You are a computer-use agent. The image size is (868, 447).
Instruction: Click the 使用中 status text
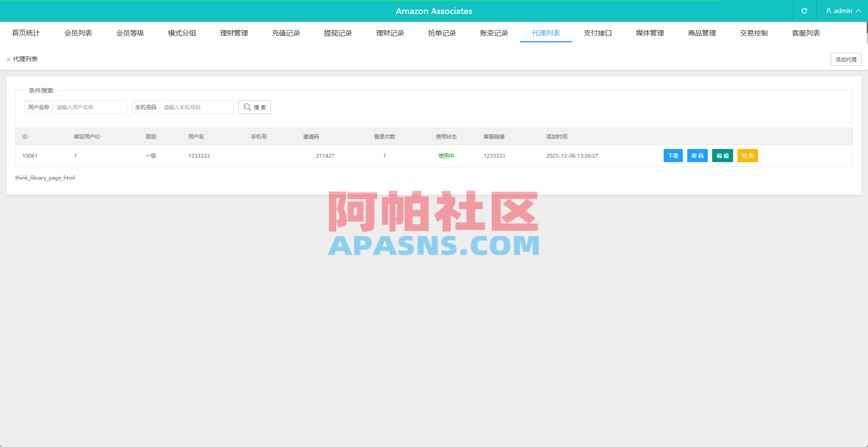(446, 156)
